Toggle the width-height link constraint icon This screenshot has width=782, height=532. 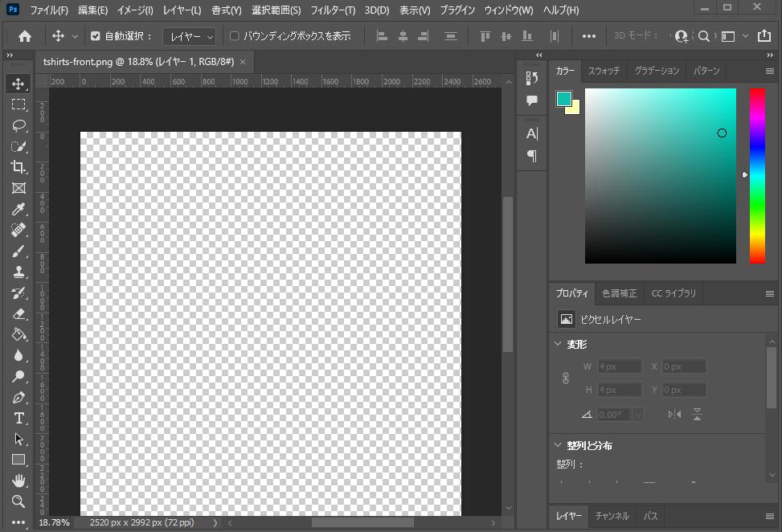pyautogui.click(x=565, y=378)
